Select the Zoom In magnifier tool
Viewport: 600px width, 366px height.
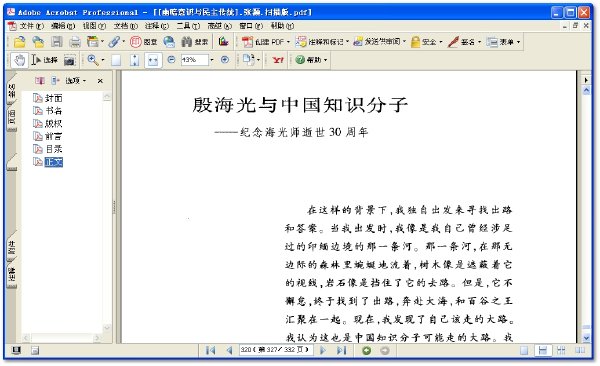coord(93,60)
